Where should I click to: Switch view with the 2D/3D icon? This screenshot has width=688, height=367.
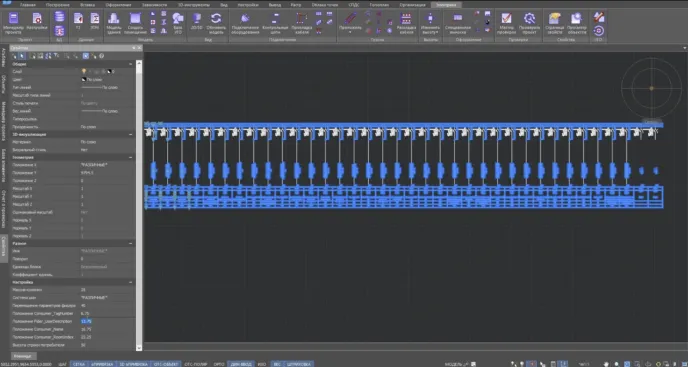click(197, 21)
